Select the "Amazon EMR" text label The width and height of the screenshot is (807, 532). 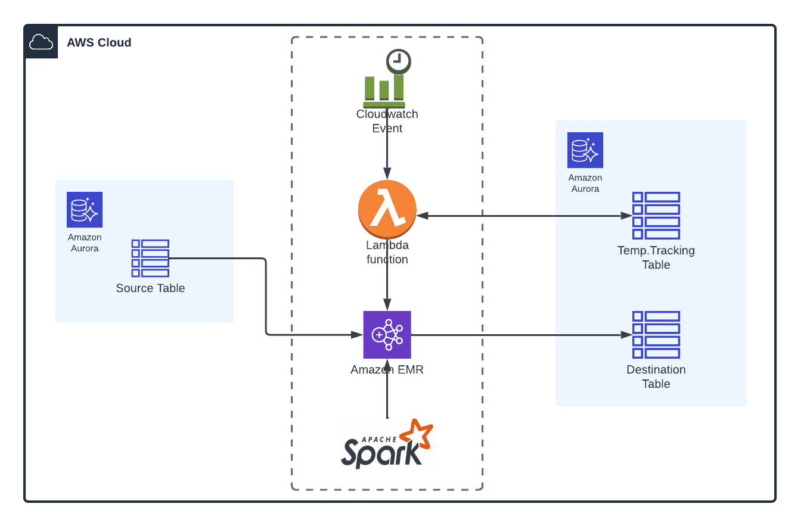[387, 369]
